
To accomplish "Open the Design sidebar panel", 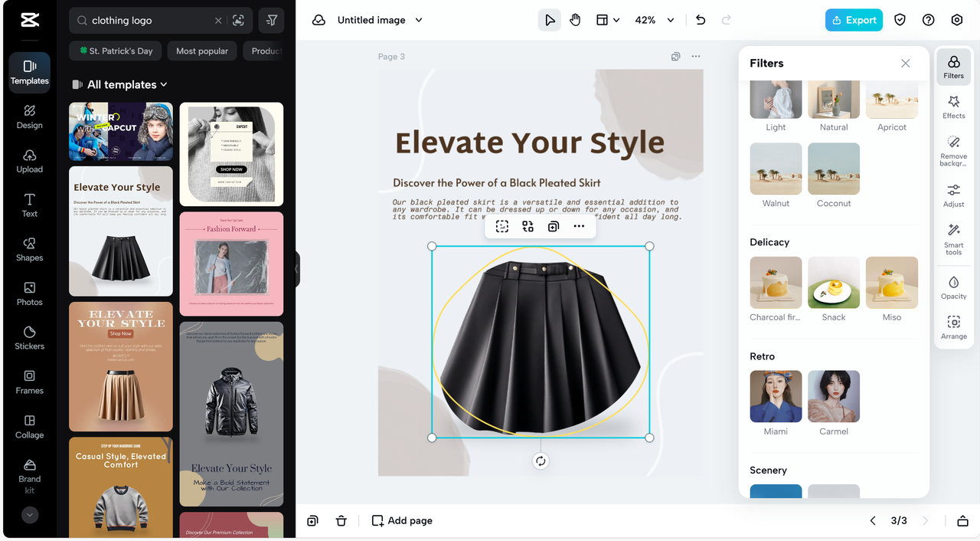I will pyautogui.click(x=29, y=116).
